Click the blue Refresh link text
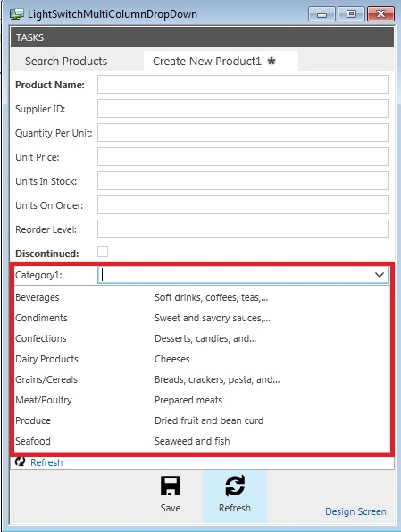 click(46, 462)
